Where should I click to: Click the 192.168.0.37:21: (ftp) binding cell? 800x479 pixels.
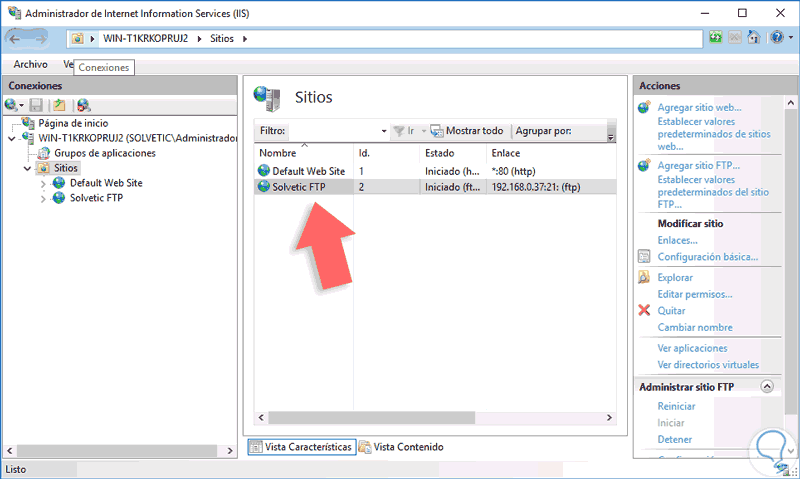[536, 187]
